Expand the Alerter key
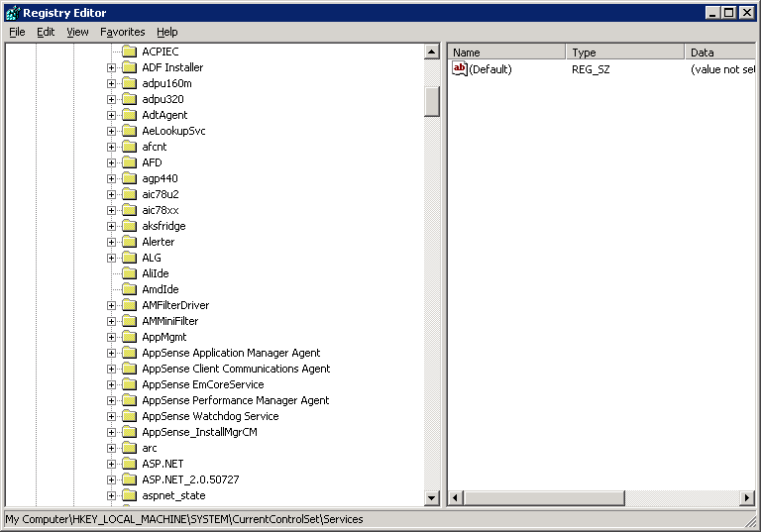761x532 pixels. click(x=111, y=242)
